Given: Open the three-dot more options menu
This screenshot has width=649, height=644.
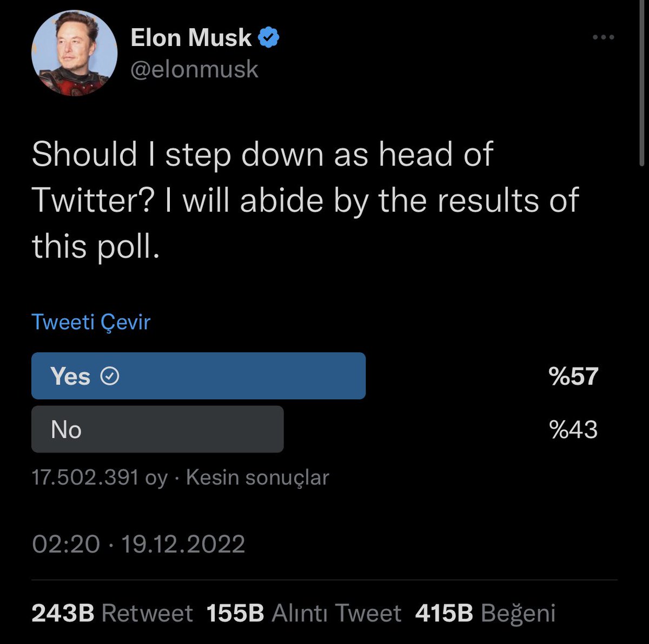Looking at the screenshot, I should pos(603,37).
